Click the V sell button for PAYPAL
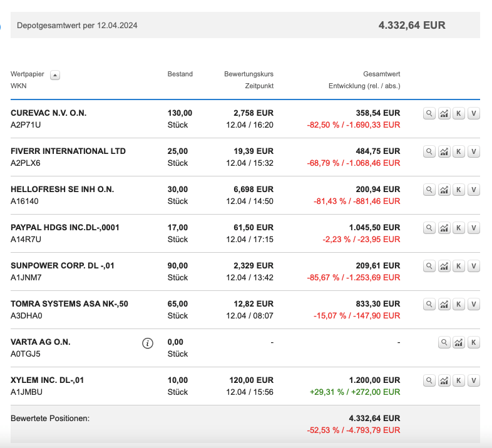The width and height of the screenshot is (492, 448). (x=474, y=228)
